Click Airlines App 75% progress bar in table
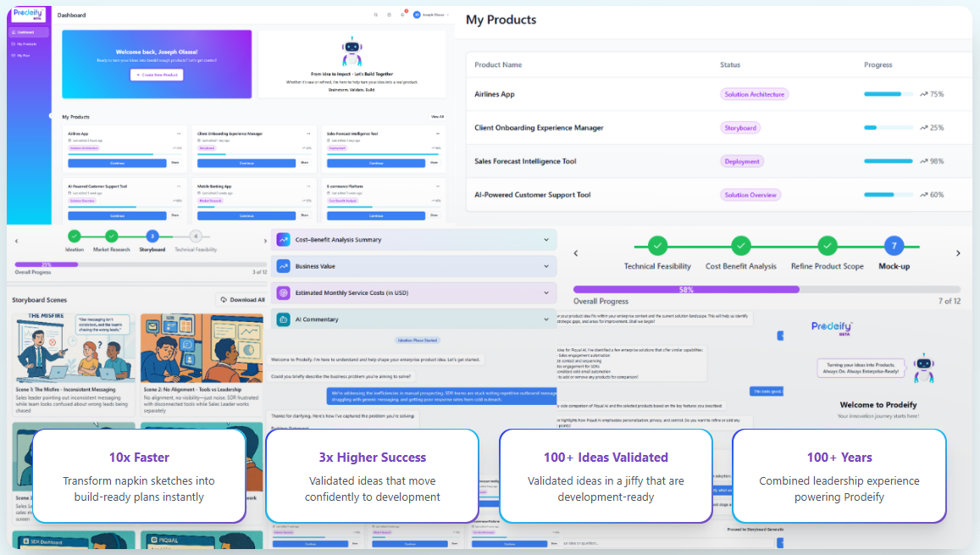 (889, 94)
